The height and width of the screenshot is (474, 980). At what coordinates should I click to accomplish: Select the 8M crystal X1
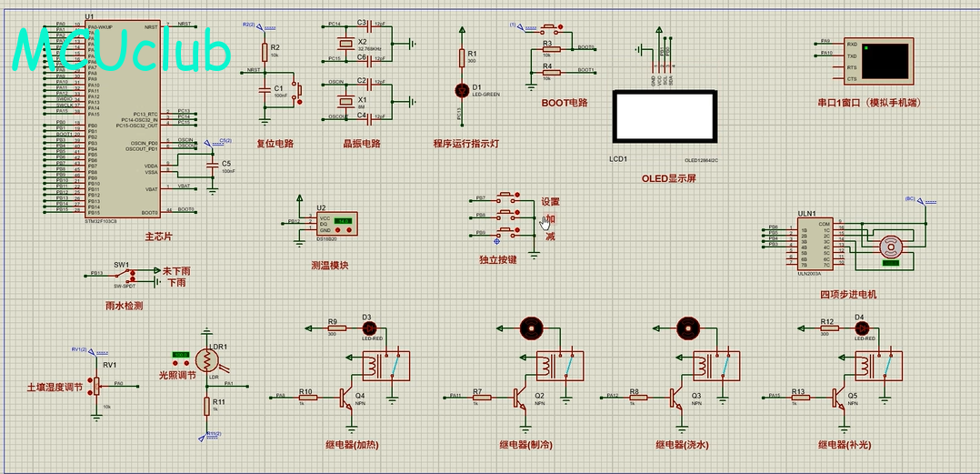coord(344,102)
